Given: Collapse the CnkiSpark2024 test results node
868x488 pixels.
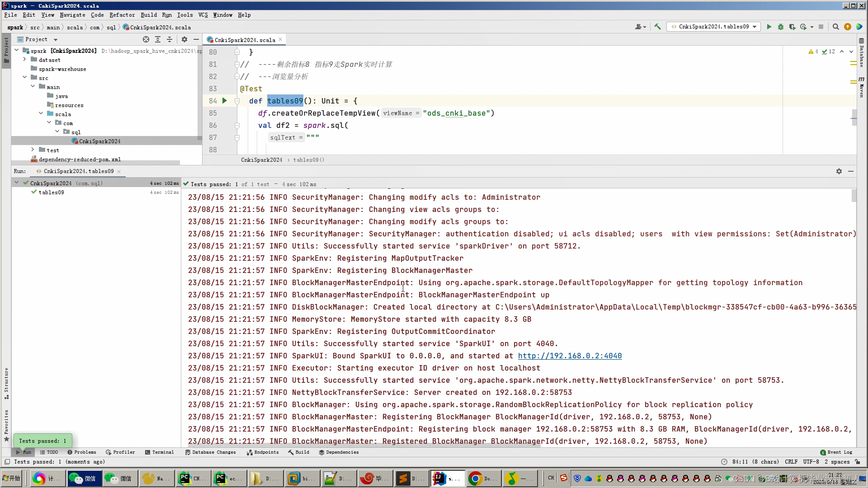Looking at the screenshot, I should click(x=17, y=183).
